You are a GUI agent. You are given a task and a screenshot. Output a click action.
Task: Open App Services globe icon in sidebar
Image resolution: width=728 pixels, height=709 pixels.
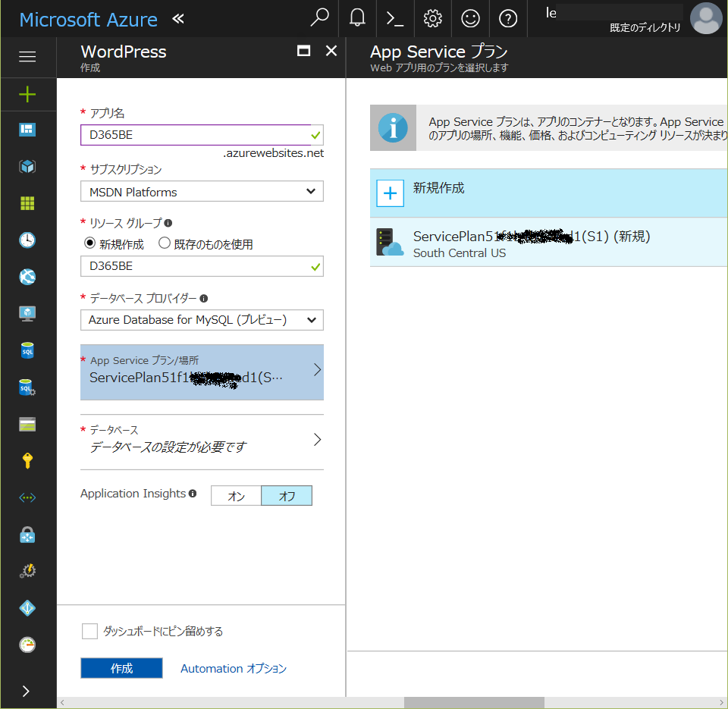(x=27, y=277)
